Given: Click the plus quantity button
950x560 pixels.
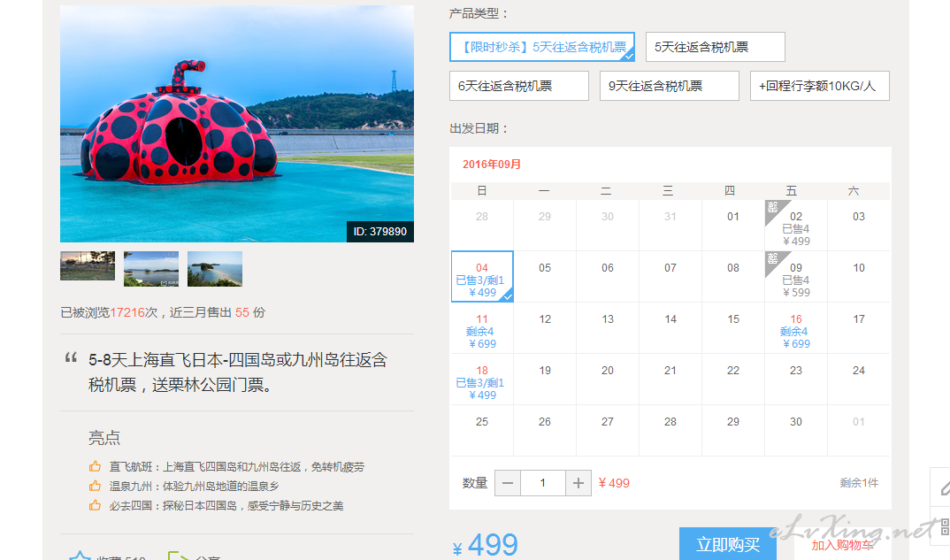Looking at the screenshot, I should click(578, 483).
